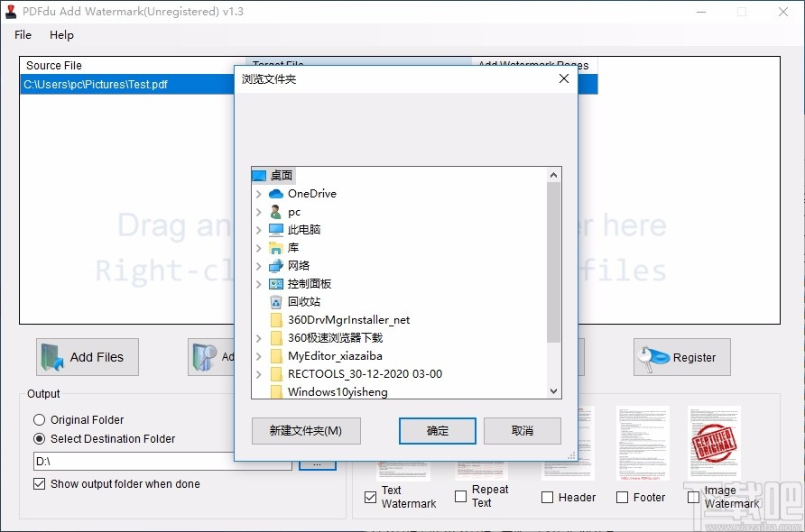Open the Help menu
Image resolution: width=805 pixels, height=532 pixels.
(x=61, y=35)
